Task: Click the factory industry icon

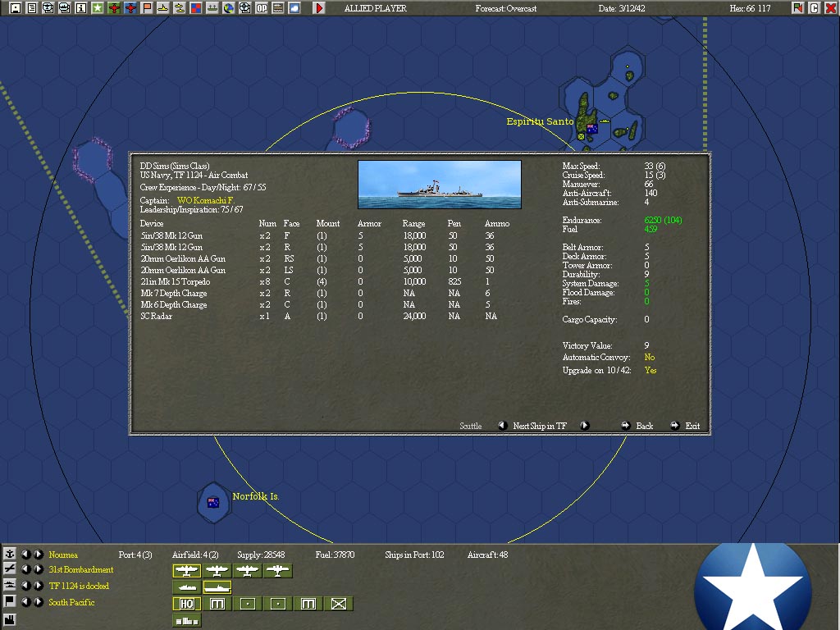Action: click(x=10, y=622)
